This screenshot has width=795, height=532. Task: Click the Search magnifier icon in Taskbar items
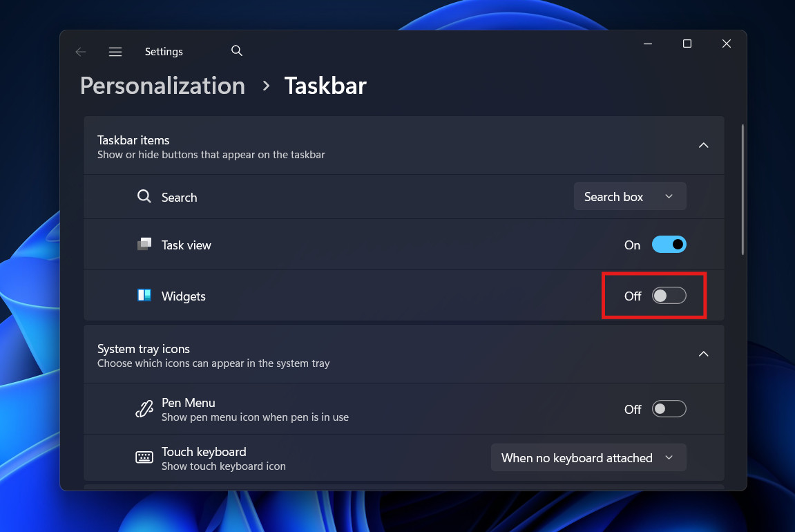click(x=144, y=196)
